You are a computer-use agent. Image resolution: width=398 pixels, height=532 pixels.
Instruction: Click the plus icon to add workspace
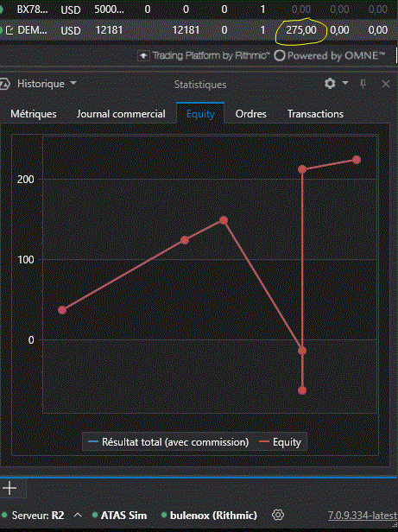click(x=9, y=488)
